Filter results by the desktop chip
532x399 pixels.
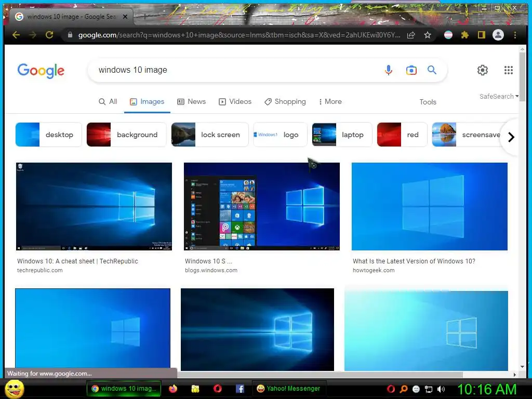48,135
